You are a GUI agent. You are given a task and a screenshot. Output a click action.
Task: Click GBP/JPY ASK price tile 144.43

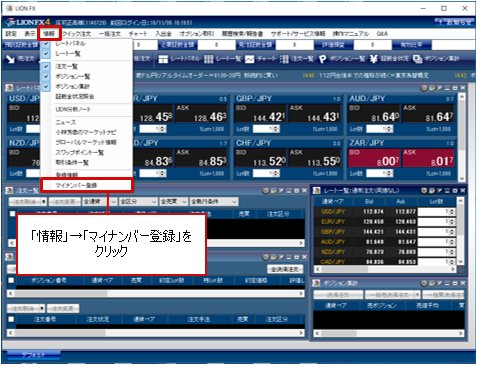[x=315, y=113]
